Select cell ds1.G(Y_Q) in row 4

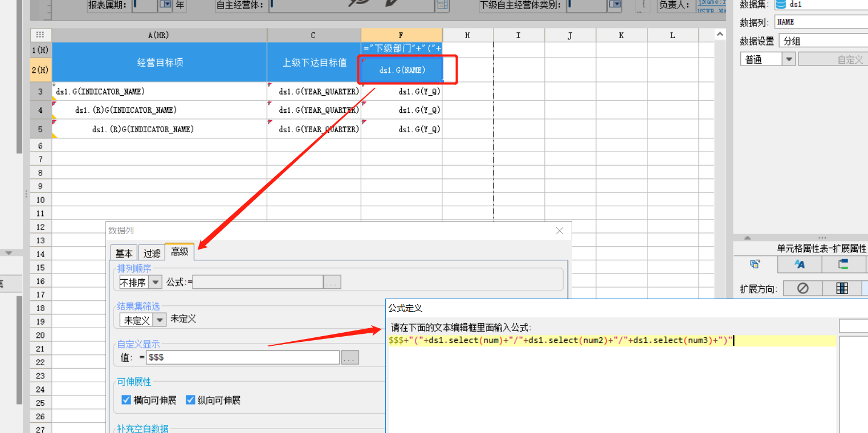click(402, 110)
